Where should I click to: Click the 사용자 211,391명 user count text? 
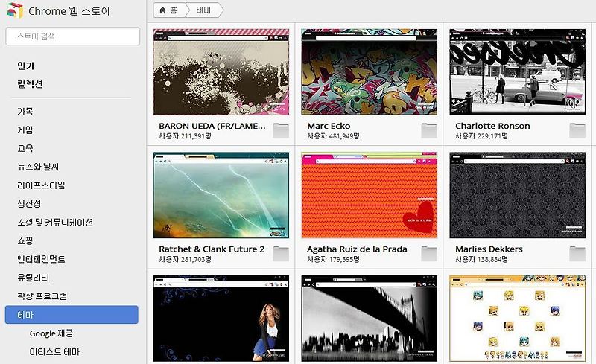coord(185,136)
